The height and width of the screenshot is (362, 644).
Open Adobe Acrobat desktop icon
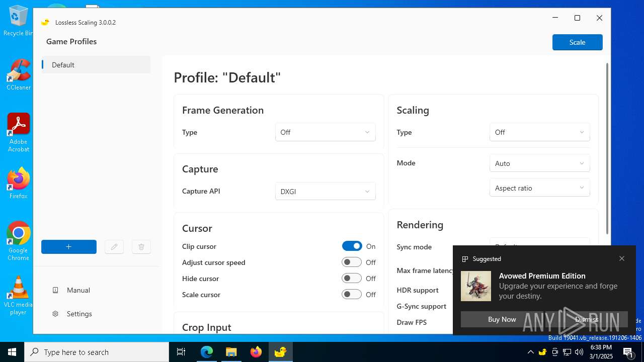click(18, 133)
